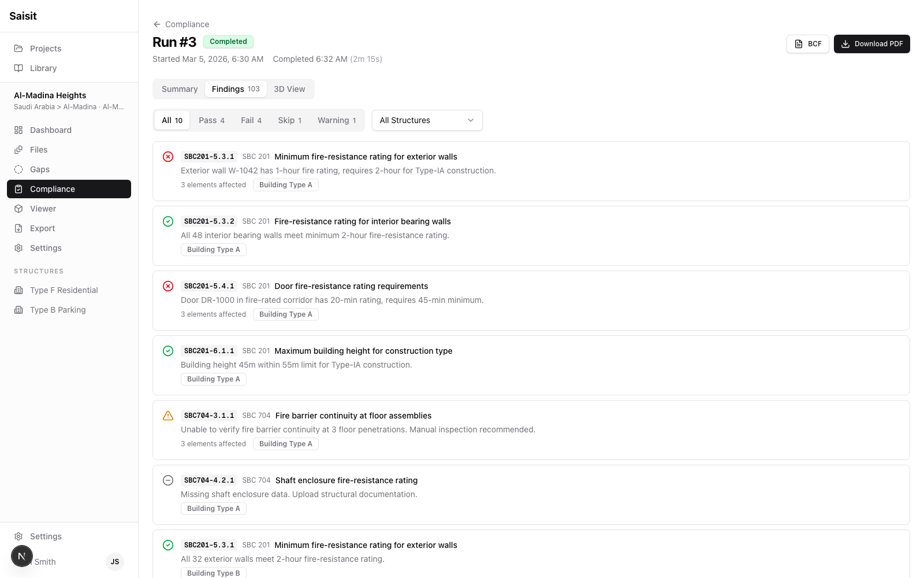Open the Export file icon

18,228
